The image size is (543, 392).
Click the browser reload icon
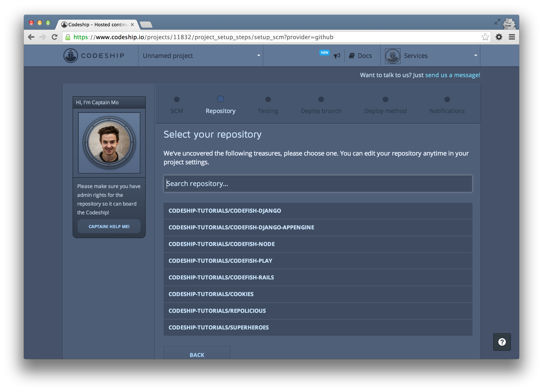pos(55,37)
